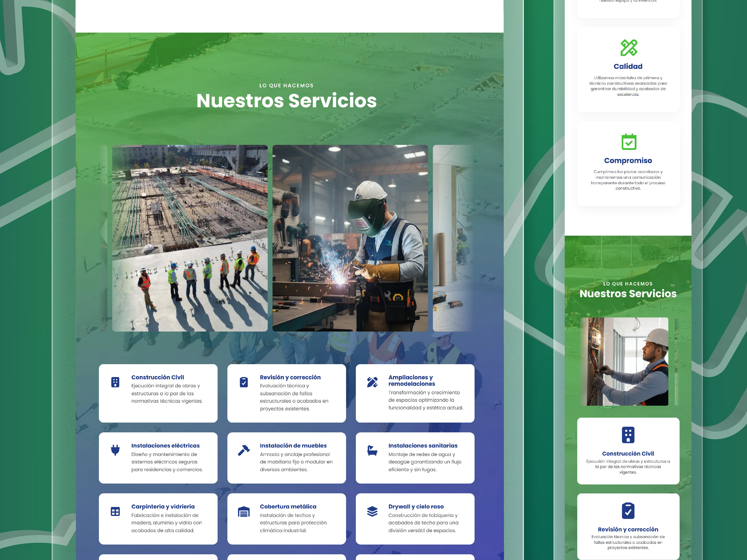Click the desktop Nuestros Servicios main title

coord(286,101)
